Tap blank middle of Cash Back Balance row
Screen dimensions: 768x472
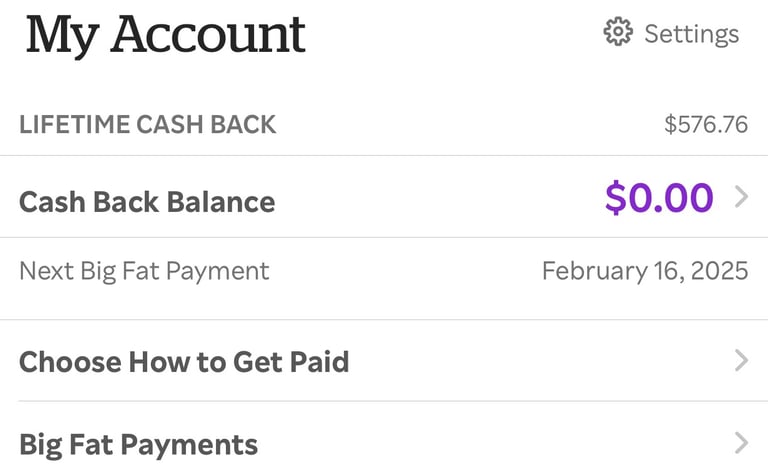440,200
